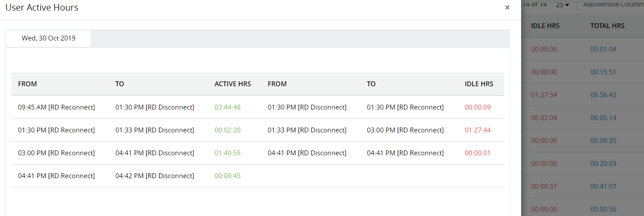Click idle hours value 01:27:44
This screenshot has width=644, height=216.
pos(478,130)
